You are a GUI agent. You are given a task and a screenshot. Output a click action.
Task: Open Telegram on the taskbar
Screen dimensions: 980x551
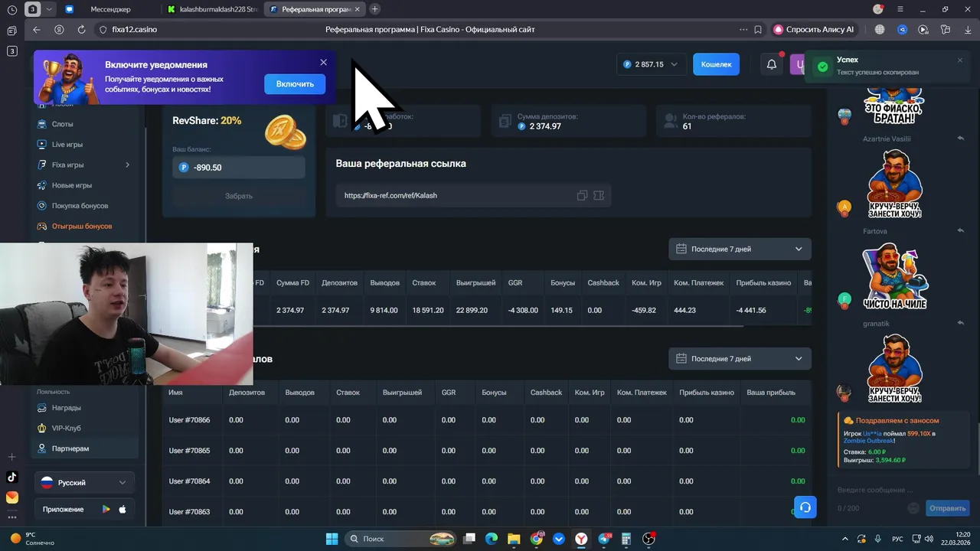[604, 539]
